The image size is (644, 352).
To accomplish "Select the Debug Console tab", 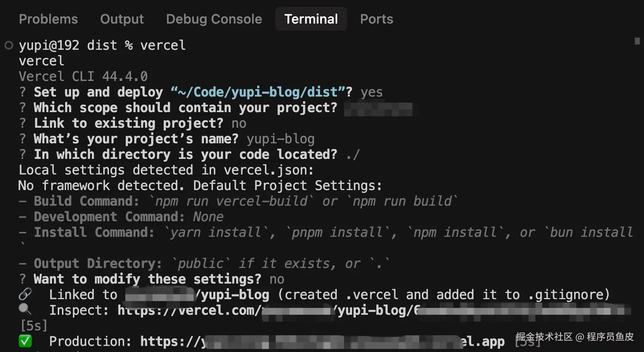I will pyautogui.click(x=214, y=19).
